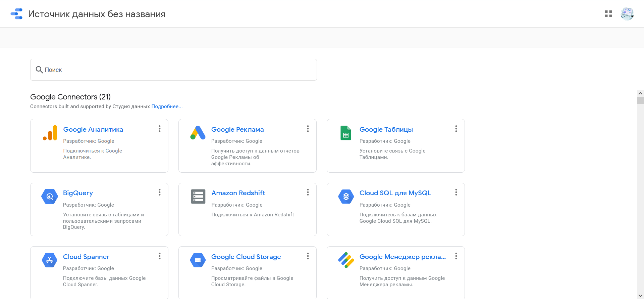Open the Подробнее... link
Viewport: 644px width, 299px height.
click(167, 106)
